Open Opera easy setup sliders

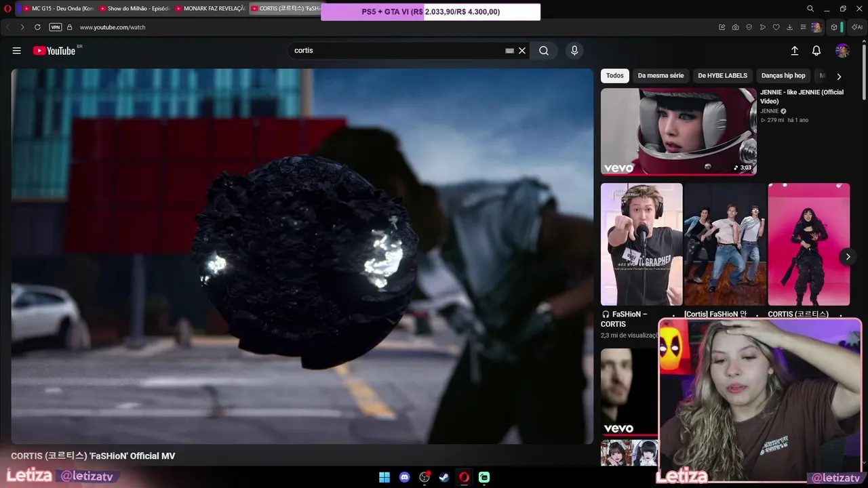pos(804,27)
